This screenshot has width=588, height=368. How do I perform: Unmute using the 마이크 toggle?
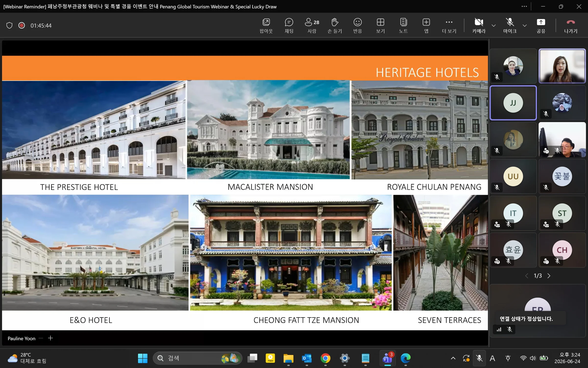510,25
